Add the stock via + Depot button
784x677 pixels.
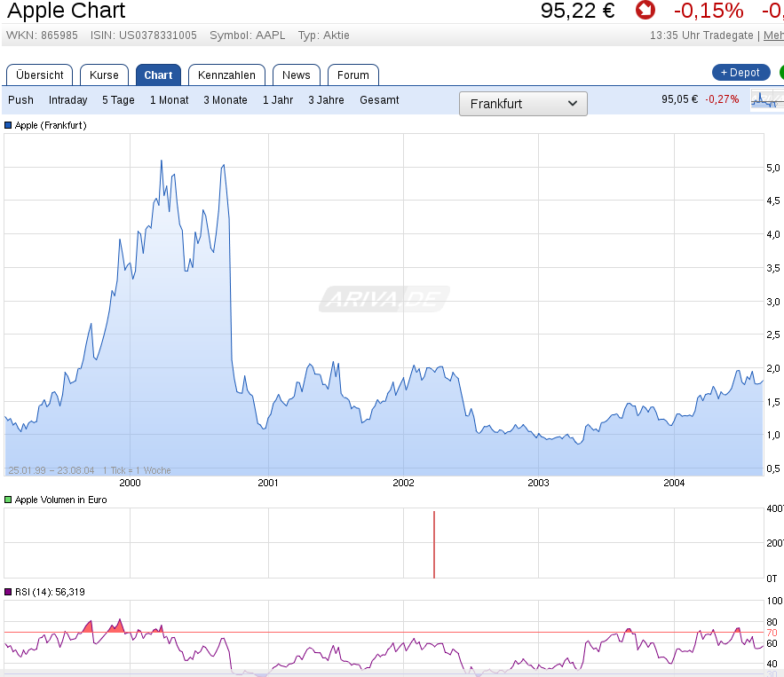(740, 72)
